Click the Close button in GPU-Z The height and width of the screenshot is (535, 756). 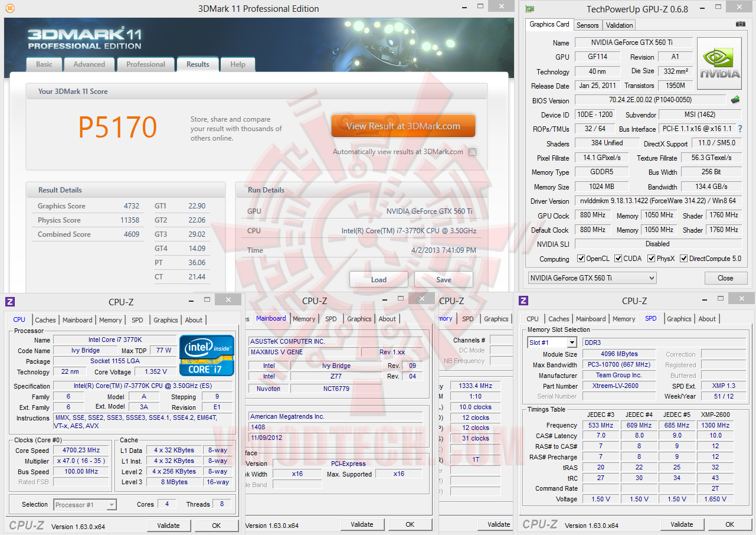[725, 278]
